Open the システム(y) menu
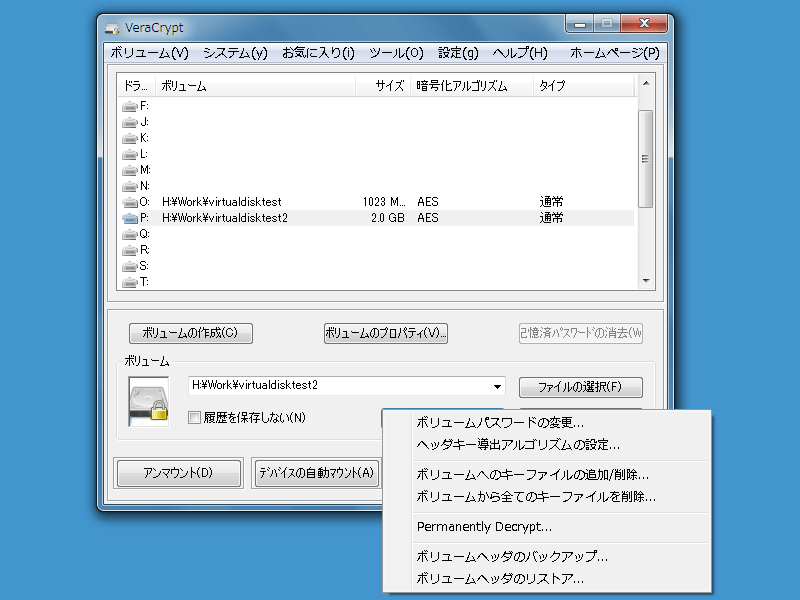The image size is (800, 600). [235, 53]
